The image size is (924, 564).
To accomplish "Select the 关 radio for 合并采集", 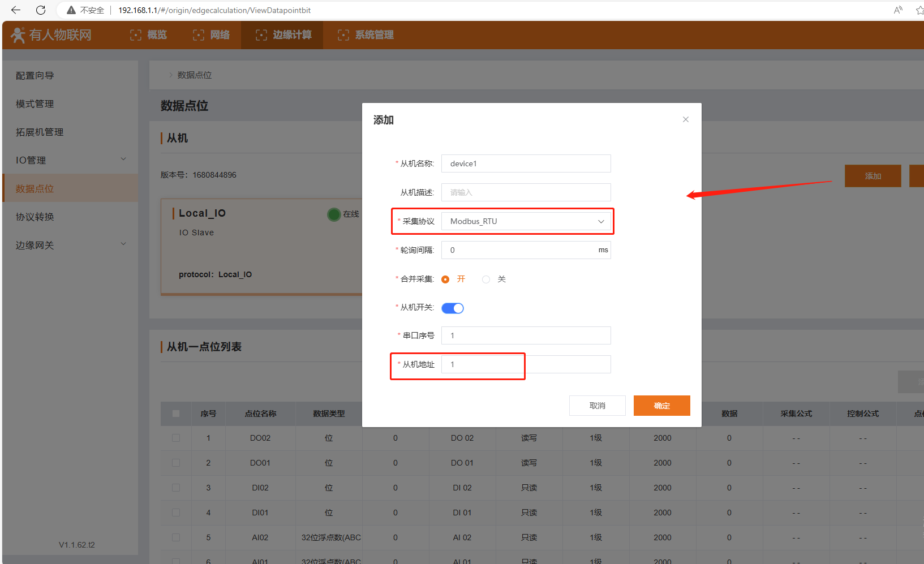I will (x=486, y=279).
